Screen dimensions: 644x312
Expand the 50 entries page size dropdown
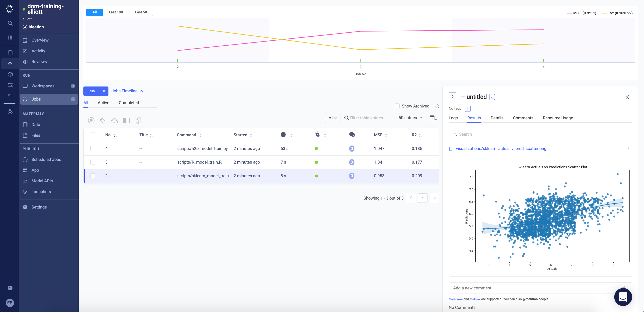(410, 118)
